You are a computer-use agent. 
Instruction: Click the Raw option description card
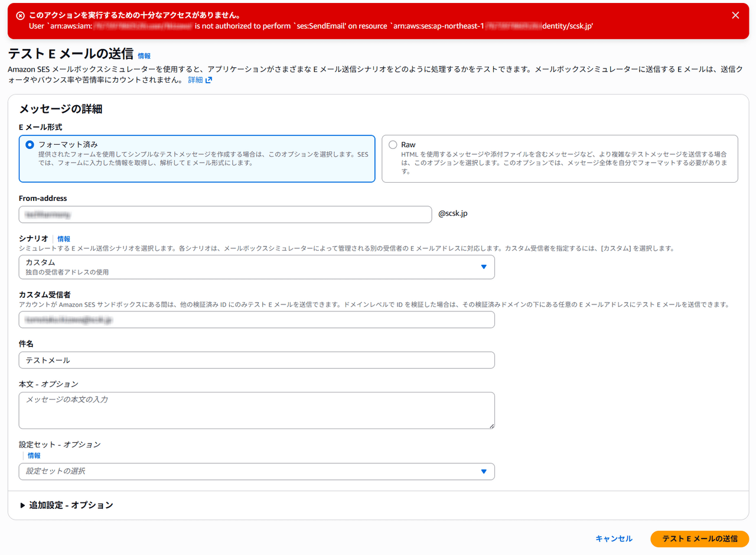[559, 158]
